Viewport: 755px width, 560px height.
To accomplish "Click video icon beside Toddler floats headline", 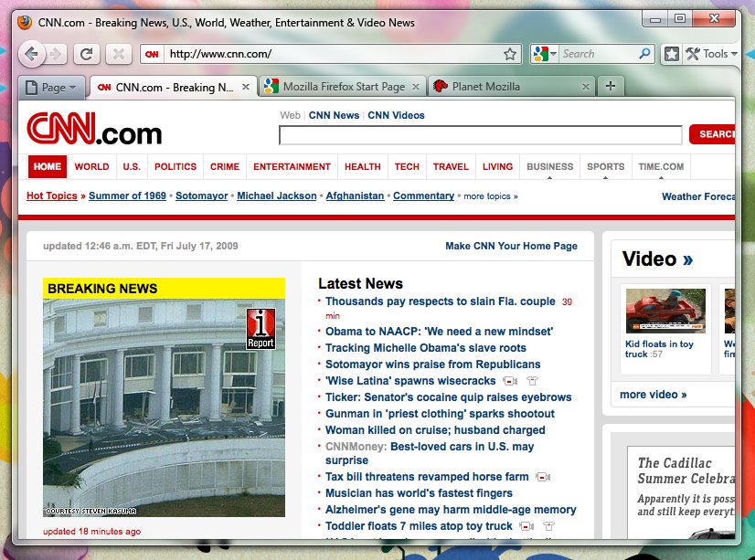I will point(526,526).
